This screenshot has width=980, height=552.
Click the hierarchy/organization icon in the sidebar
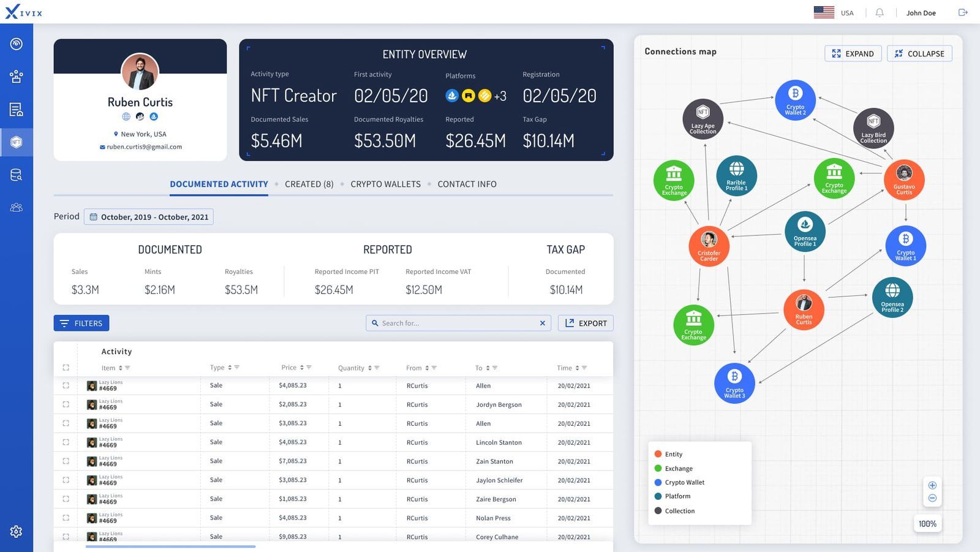click(x=17, y=76)
